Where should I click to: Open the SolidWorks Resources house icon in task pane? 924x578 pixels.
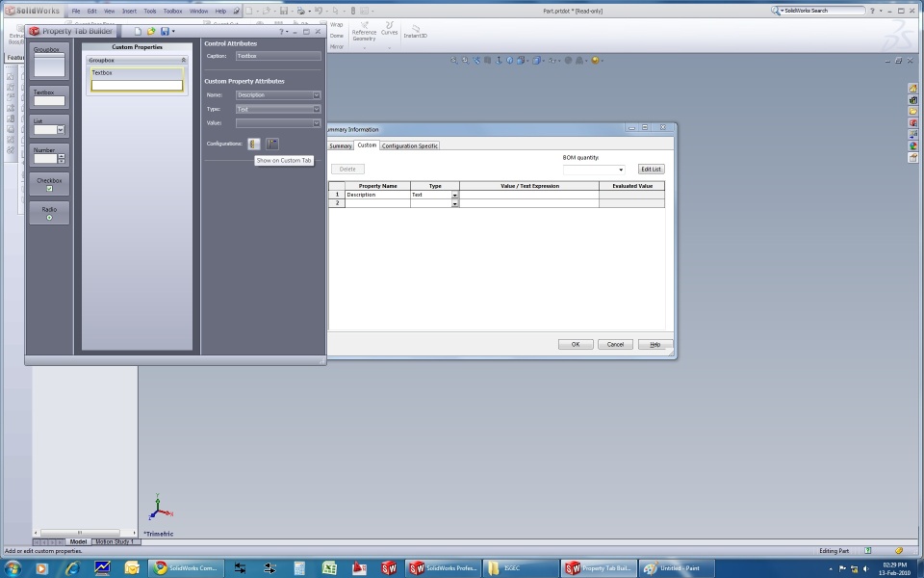[912, 89]
